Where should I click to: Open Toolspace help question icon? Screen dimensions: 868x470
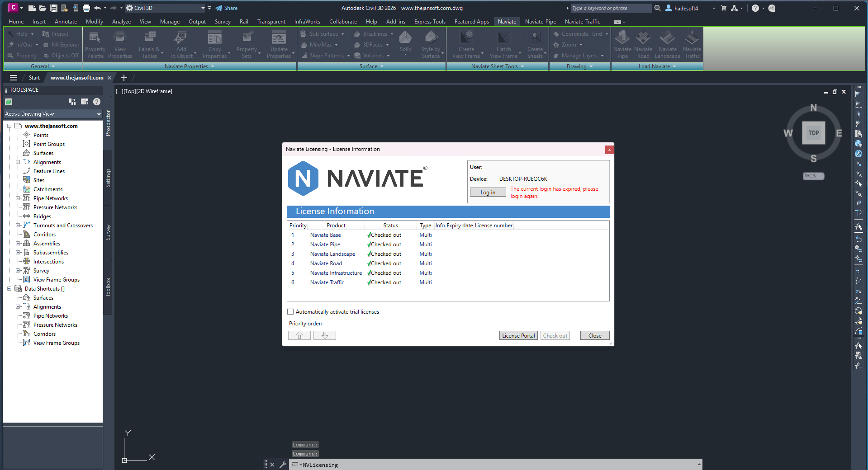tap(97, 102)
